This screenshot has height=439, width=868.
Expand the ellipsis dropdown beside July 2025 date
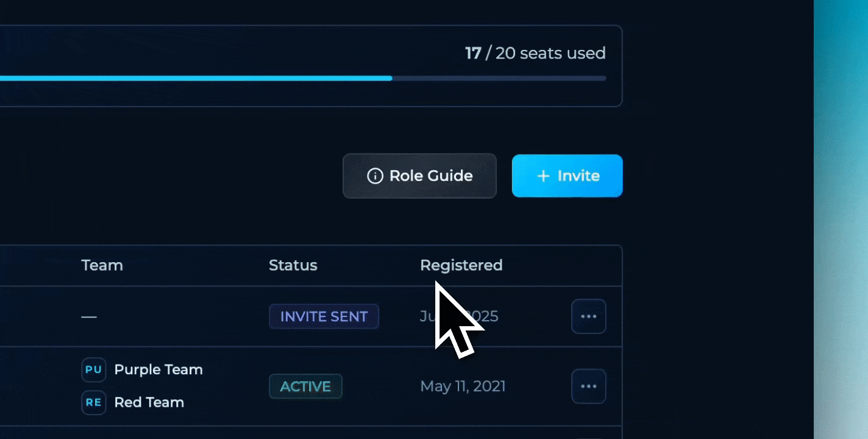click(x=588, y=316)
